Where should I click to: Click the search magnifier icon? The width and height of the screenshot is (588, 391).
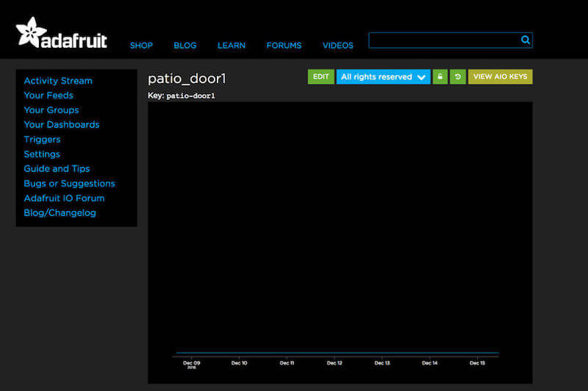click(526, 40)
